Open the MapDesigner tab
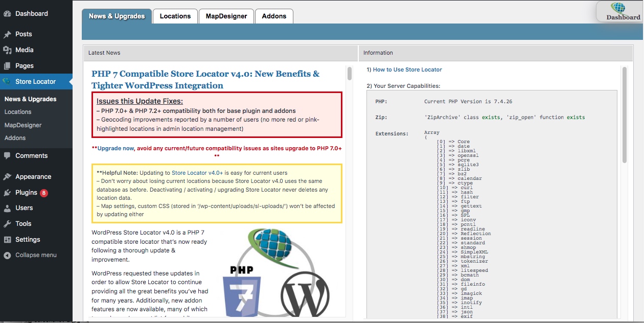This screenshot has width=644, height=323. tap(226, 16)
